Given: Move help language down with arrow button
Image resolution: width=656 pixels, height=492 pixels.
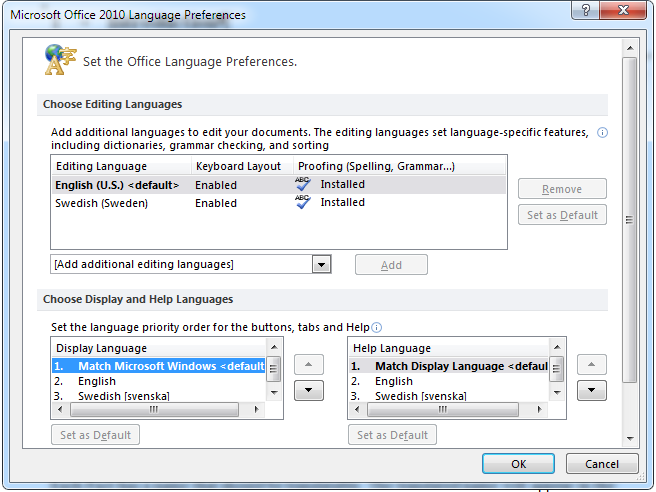Looking at the screenshot, I should coord(592,390).
